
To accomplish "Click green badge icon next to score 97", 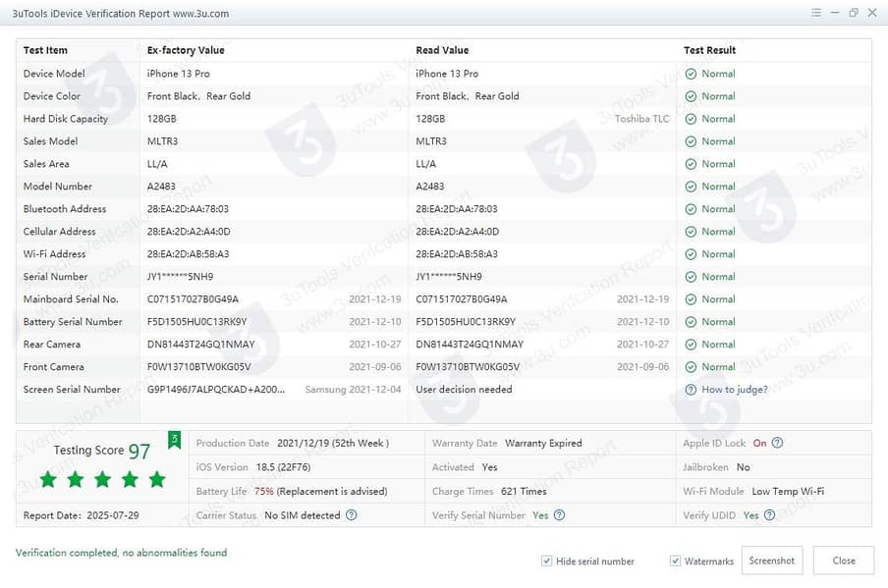I will [175, 441].
